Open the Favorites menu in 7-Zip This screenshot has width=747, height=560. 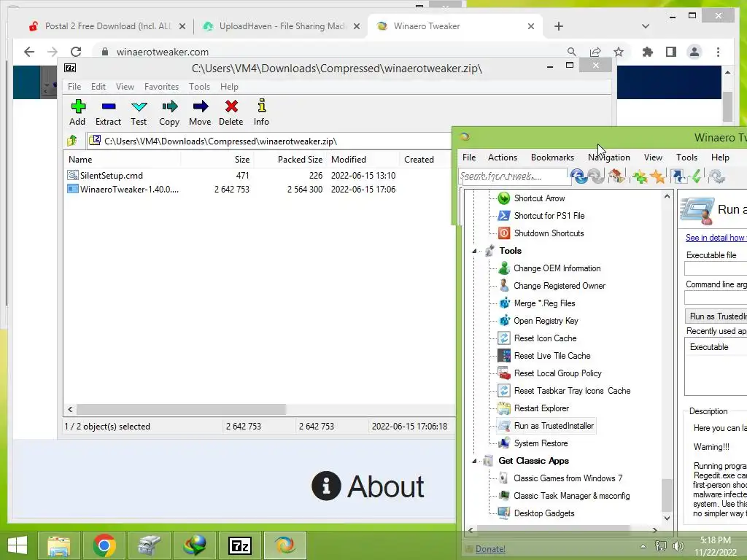tap(161, 87)
